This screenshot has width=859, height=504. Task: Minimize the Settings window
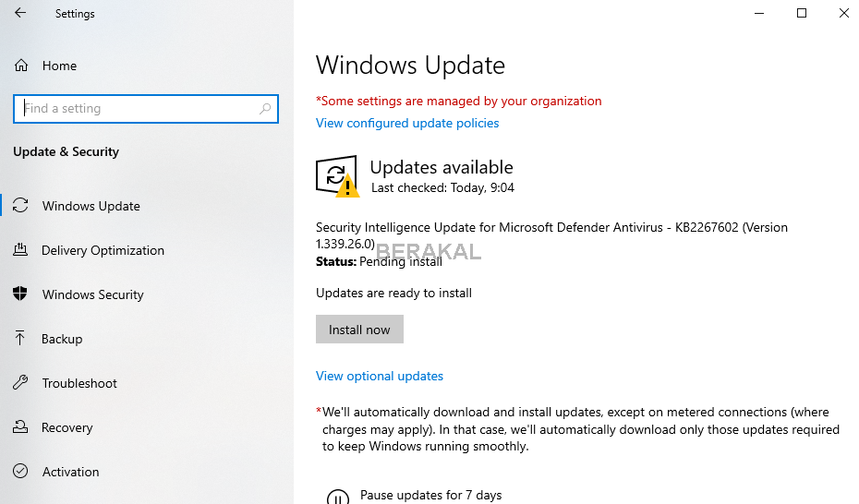759,13
